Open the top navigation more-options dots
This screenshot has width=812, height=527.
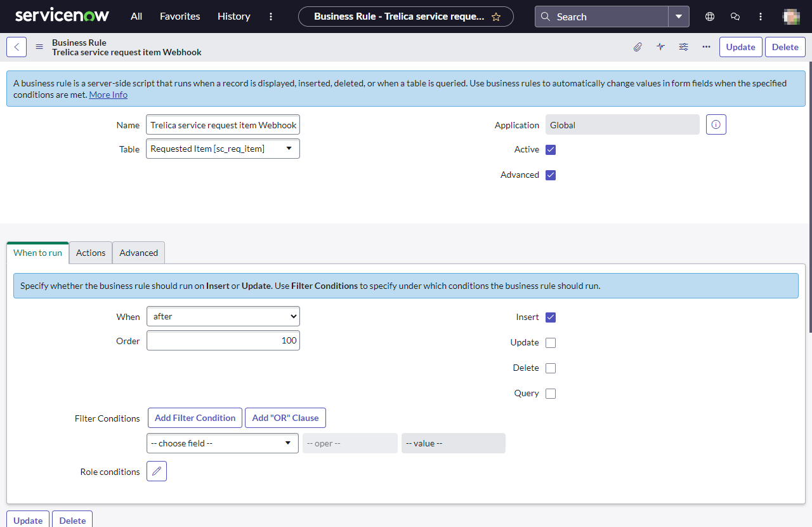[272, 17]
